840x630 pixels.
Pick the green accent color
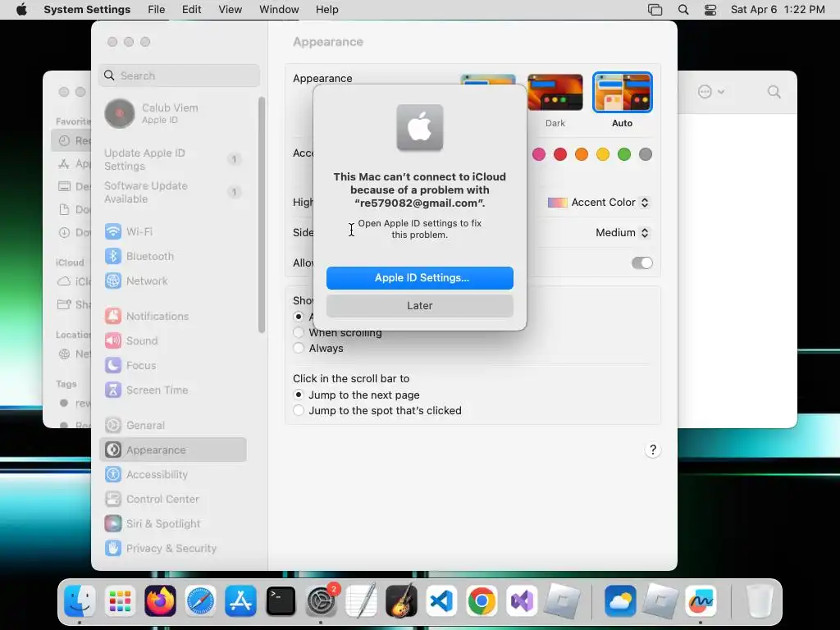(624, 154)
